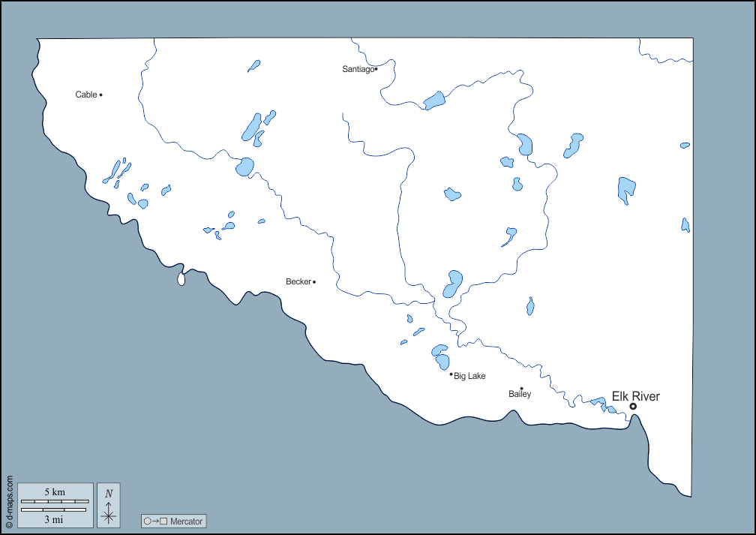
Task: Click the dot marker beside Becker
Action: [314, 282]
